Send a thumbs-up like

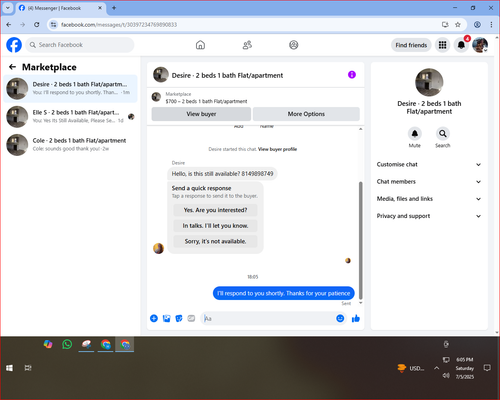(x=356, y=318)
